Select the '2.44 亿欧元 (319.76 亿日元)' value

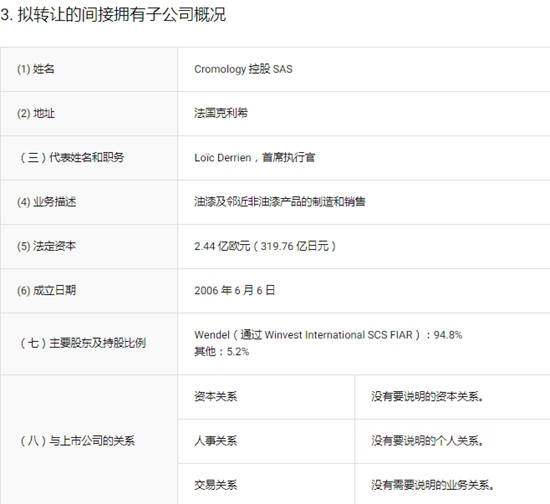coord(265,246)
